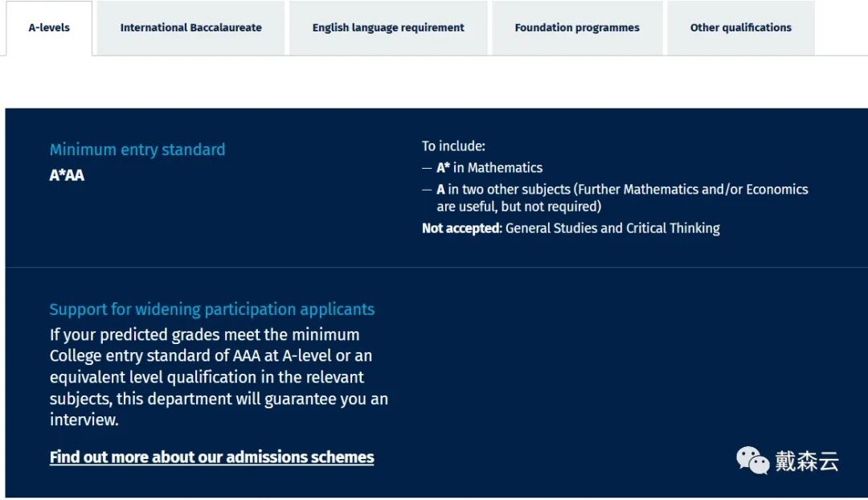Select the A-levels tab
The width and height of the screenshot is (868, 500).
[49, 27]
